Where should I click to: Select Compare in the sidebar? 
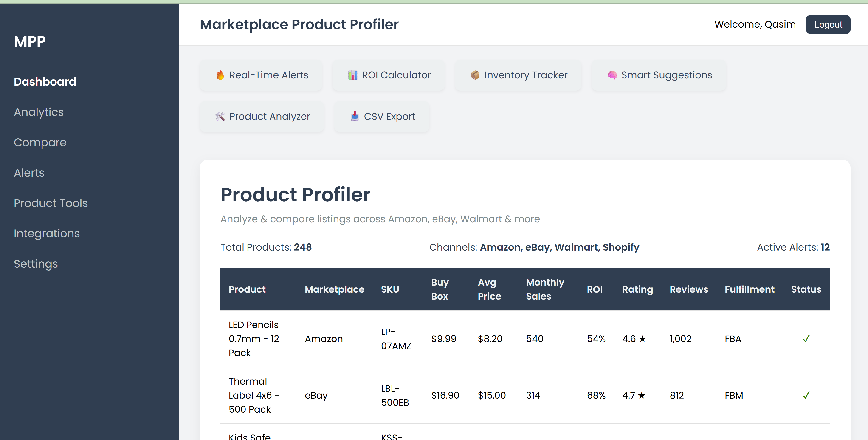(x=40, y=142)
